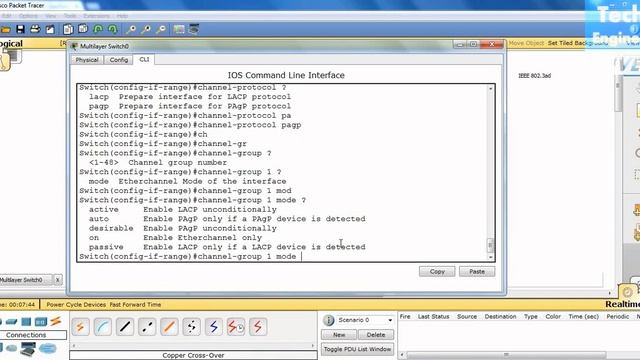The width and height of the screenshot is (640, 360).
Task: Click the 'Source' column header
Action: pos(467,316)
